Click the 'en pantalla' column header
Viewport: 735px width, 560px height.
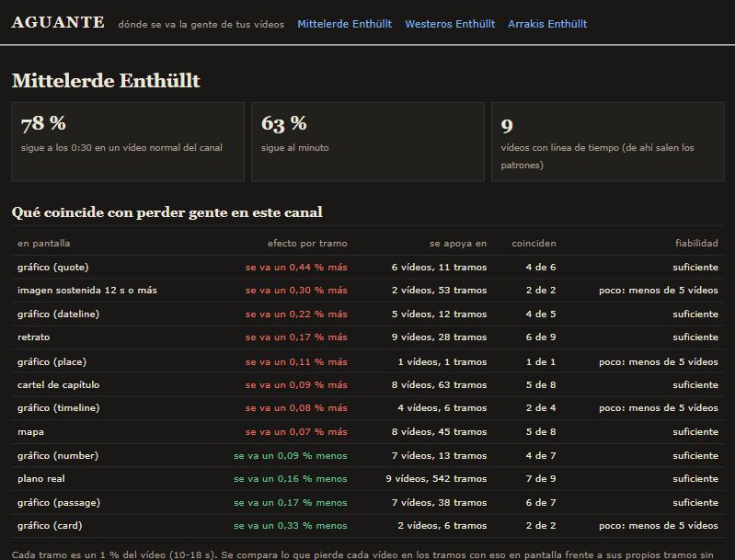click(43, 243)
